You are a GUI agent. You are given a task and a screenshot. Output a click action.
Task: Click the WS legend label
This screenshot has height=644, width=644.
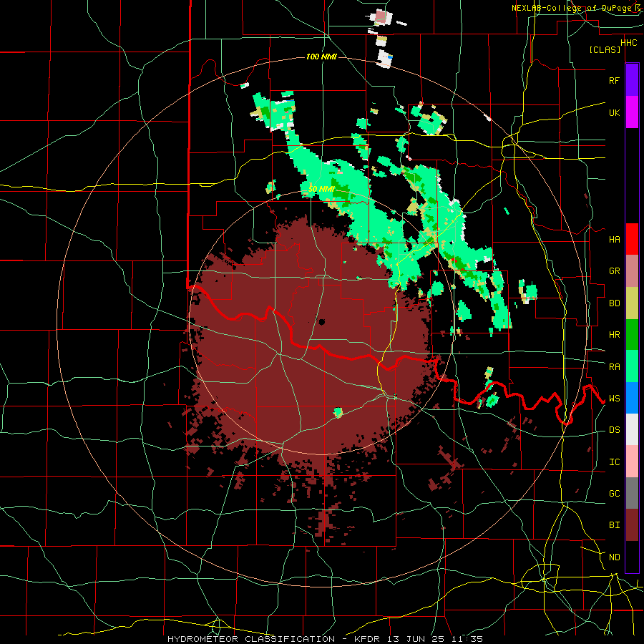(614, 399)
